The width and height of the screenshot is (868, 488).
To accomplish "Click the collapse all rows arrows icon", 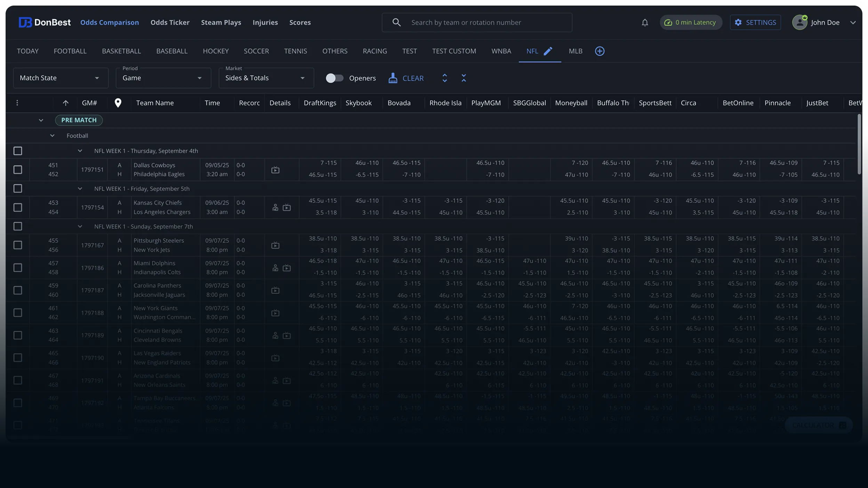I will coord(464,78).
